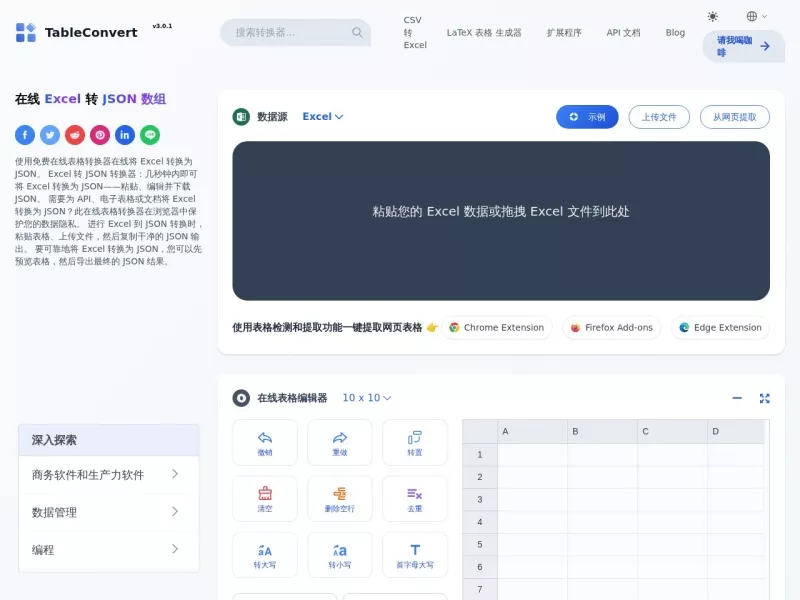Open API 文档 nav item
800x600 pixels.
click(623, 33)
